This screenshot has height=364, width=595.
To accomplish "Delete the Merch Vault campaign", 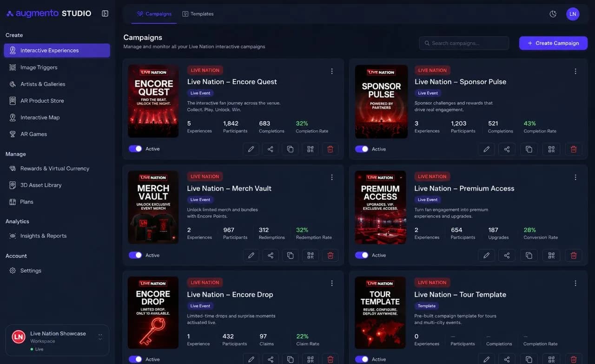I will tap(330, 255).
